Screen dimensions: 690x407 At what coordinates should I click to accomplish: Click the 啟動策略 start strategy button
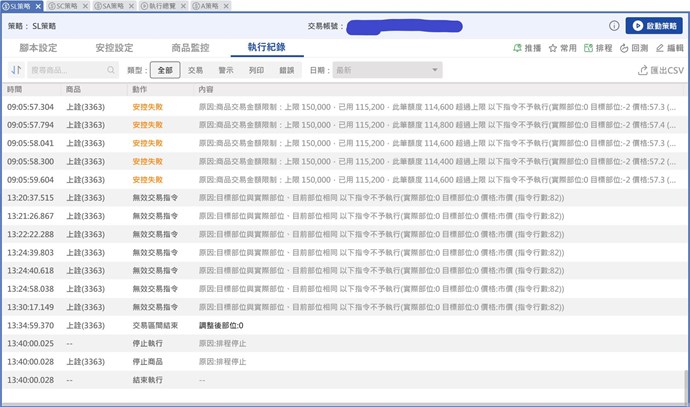coord(653,25)
